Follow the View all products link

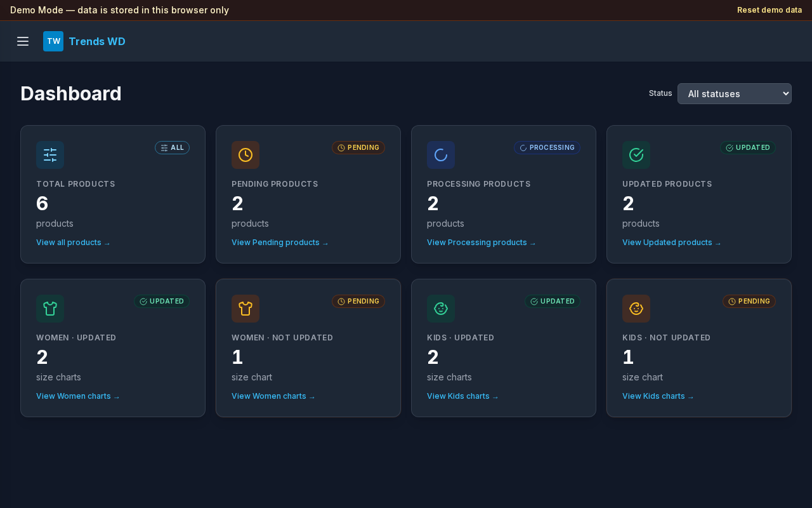coord(73,243)
